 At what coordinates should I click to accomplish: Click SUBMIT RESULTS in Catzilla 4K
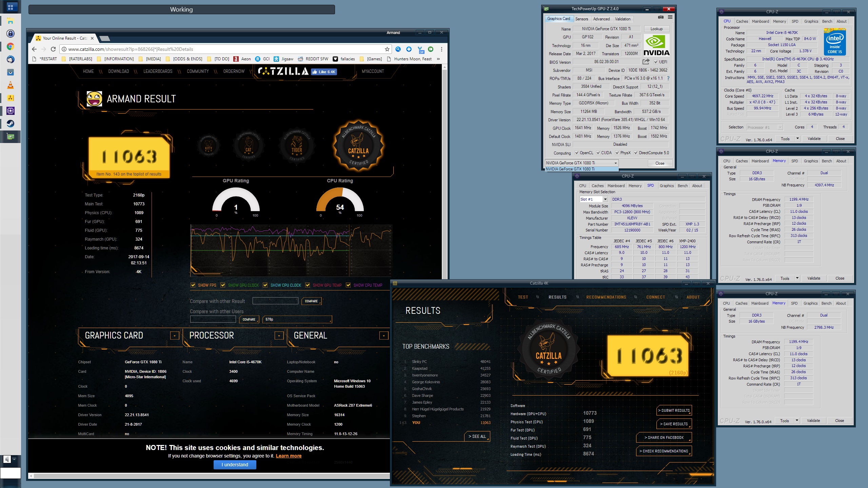(674, 410)
